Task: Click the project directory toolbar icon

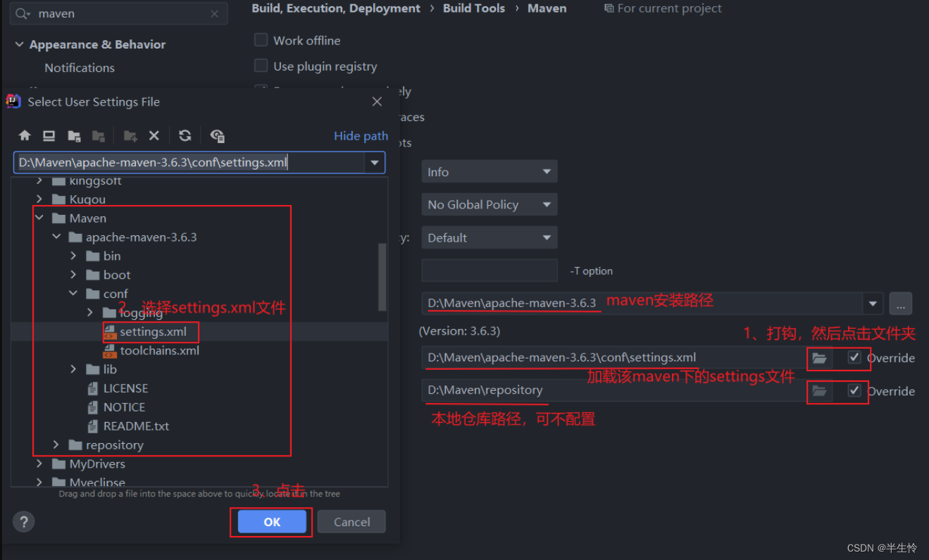Action: point(74,136)
